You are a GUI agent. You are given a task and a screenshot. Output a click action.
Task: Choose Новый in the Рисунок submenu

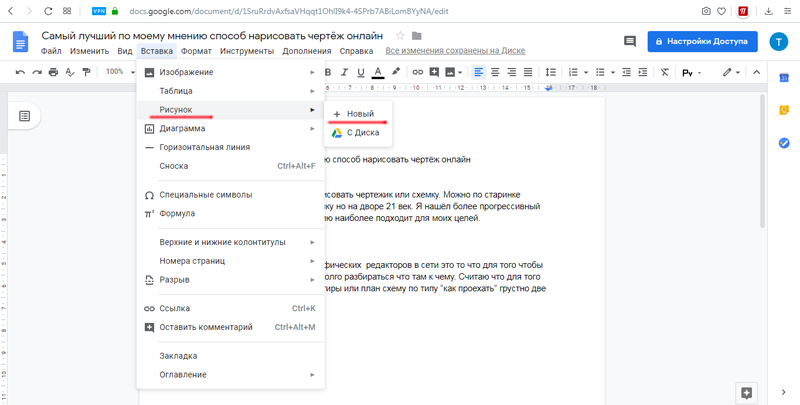[358, 114]
